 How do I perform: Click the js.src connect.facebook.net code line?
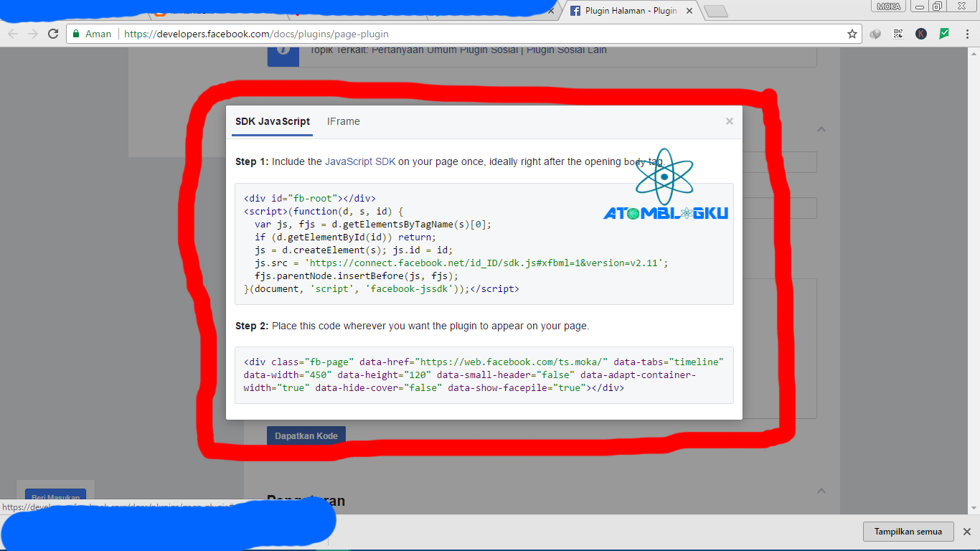pos(461,263)
